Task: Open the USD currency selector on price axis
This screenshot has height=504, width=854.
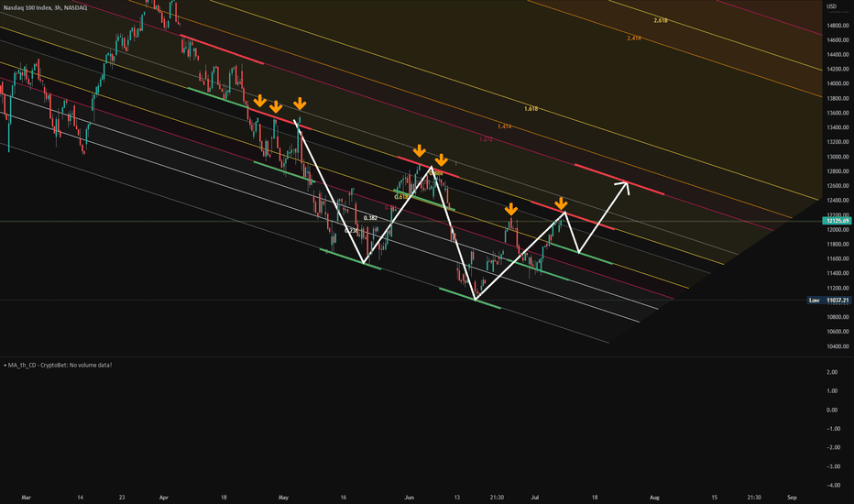Action: [831, 6]
